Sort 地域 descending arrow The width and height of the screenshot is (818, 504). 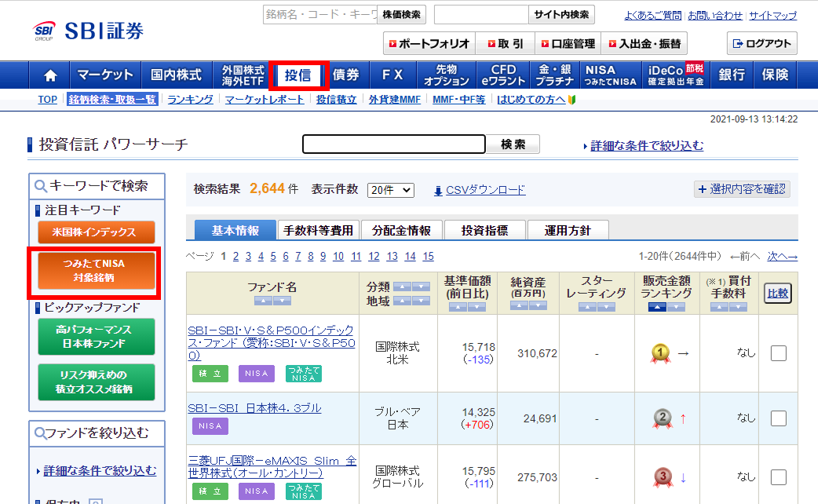pos(421,301)
